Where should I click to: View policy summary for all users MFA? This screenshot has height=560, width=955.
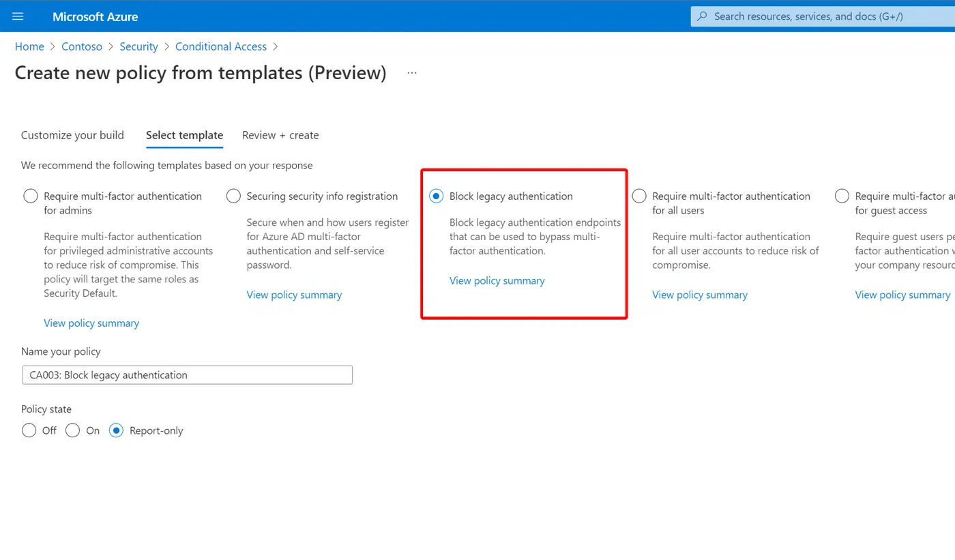tap(700, 295)
